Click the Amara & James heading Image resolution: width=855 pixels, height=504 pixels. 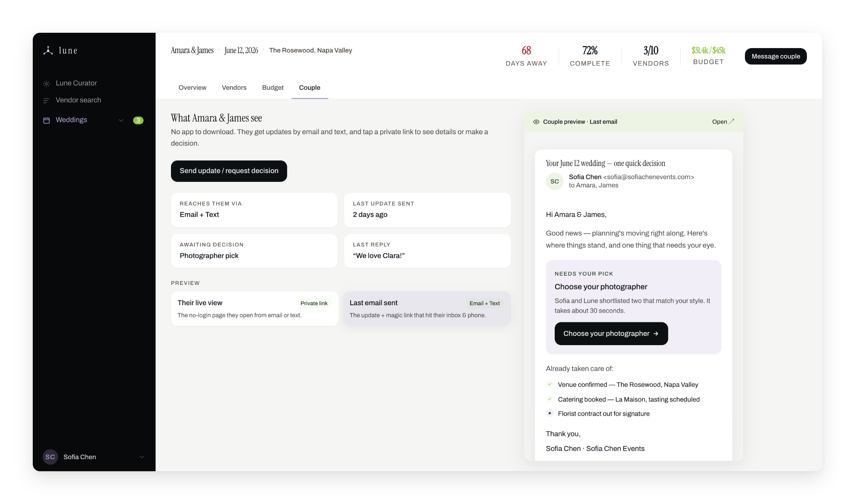point(192,51)
